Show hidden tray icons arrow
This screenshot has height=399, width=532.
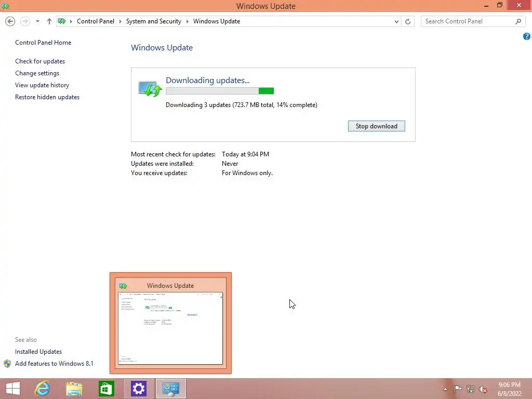click(x=445, y=389)
